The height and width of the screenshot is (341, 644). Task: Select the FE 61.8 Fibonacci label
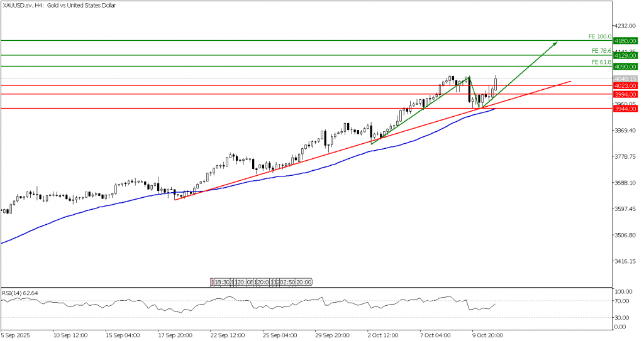coord(601,62)
